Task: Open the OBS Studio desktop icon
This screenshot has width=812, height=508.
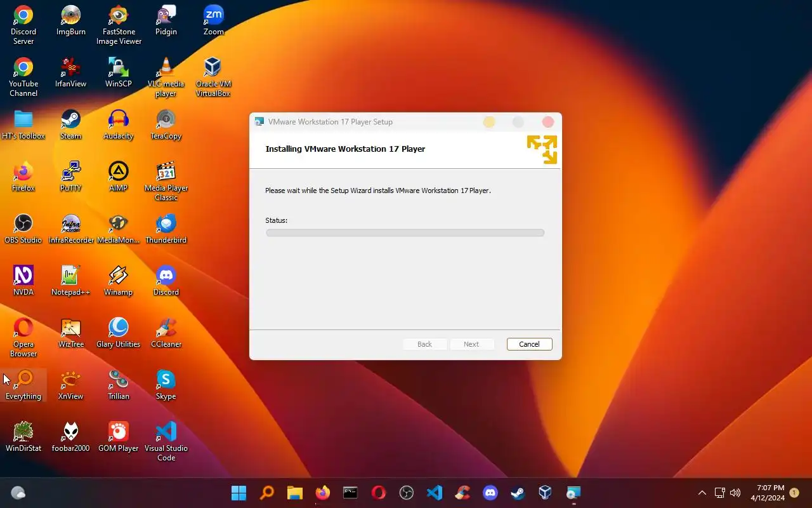Action: tap(23, 229)
